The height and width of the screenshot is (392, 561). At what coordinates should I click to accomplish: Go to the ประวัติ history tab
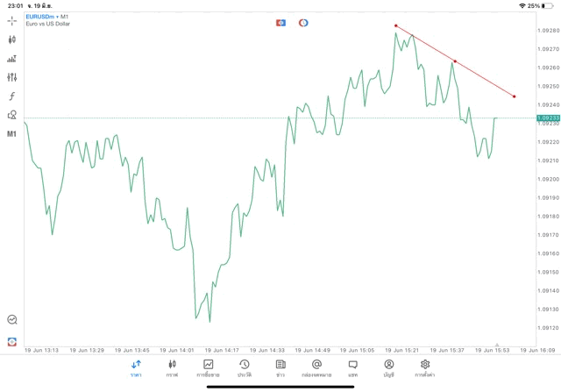pos(244,368)
